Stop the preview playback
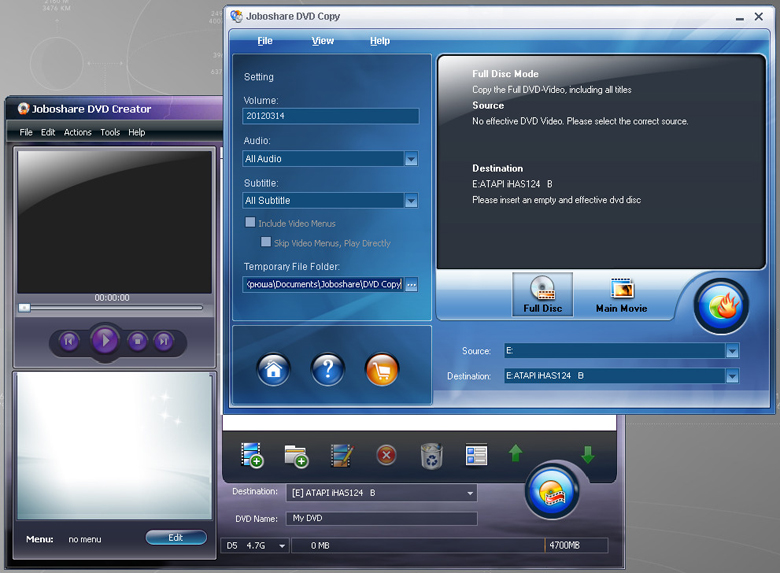 [137, 341]
